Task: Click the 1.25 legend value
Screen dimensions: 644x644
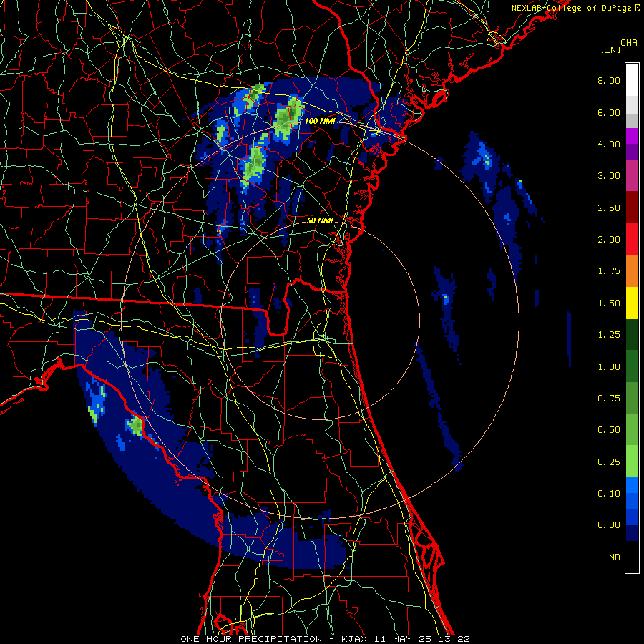Action: (609, 335)
